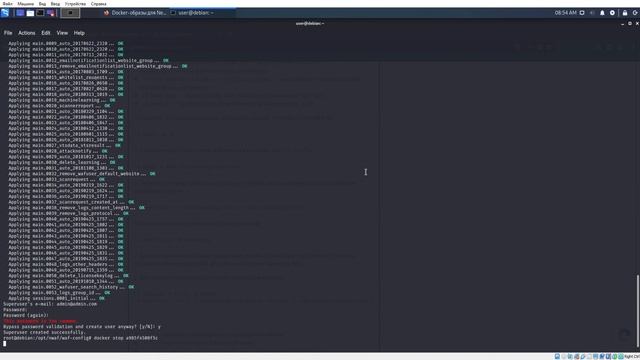
Task: Click the 'Bypass password validation' prompt line
Action: pyautogui.click(x=82, y=327)
